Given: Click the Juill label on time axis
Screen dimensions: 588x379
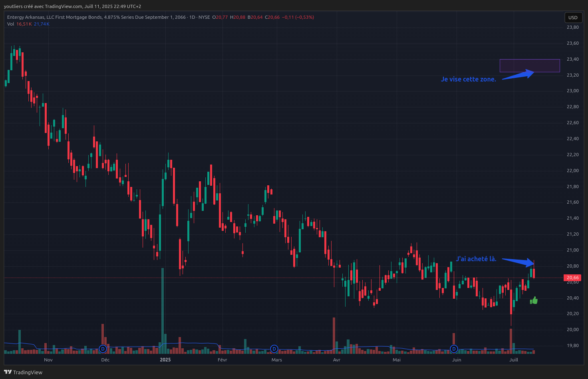Looking at the screenshot, I should pos(514,360).
